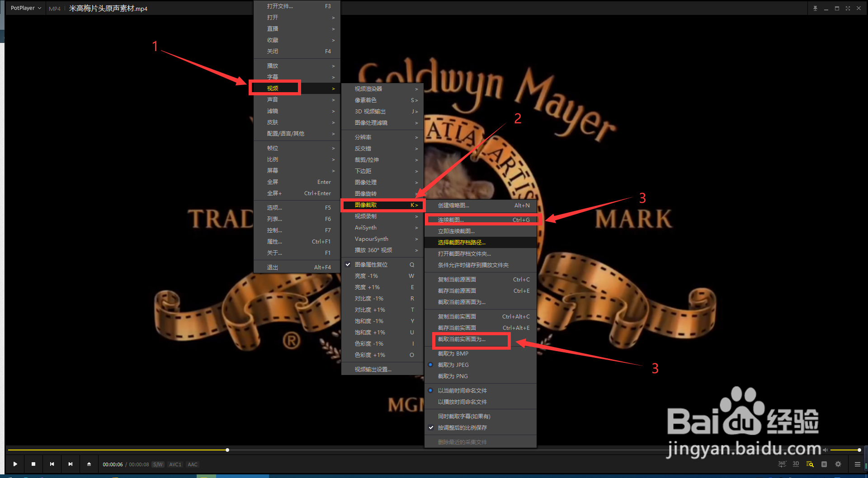Toggle 同时截取字幕(如果有) option
This screenshot has height=478, width=868.
tap(481, 417)
